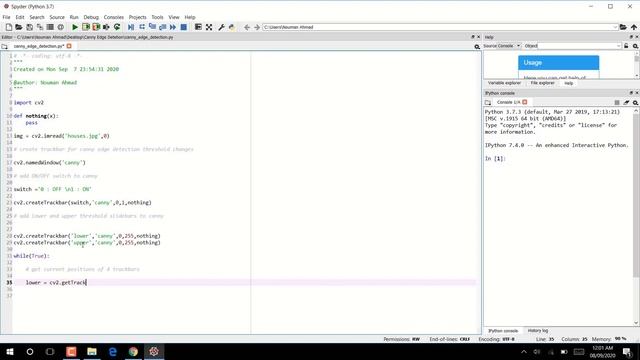
Task: Re-run last script icon
Action: (117, 27)
